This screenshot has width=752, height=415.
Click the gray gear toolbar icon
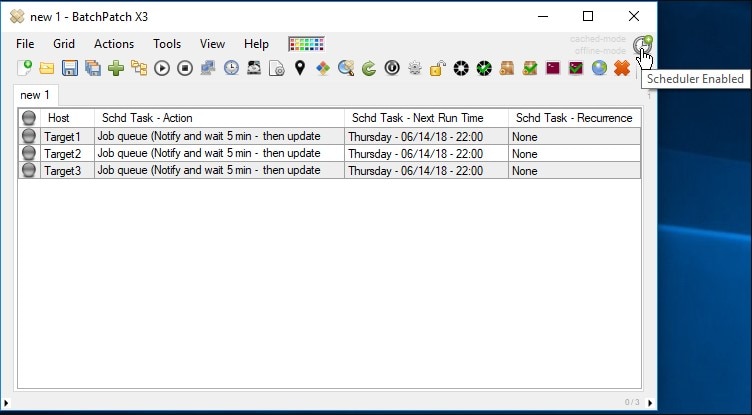point(415,68)
